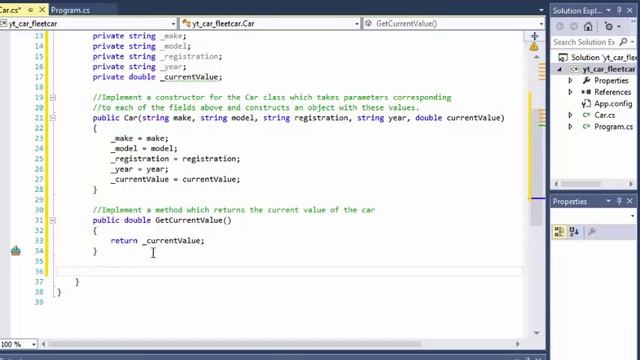Click Solution Explorer horizontal scrollbar thumb
640x360 pixels.
(581, 184)
